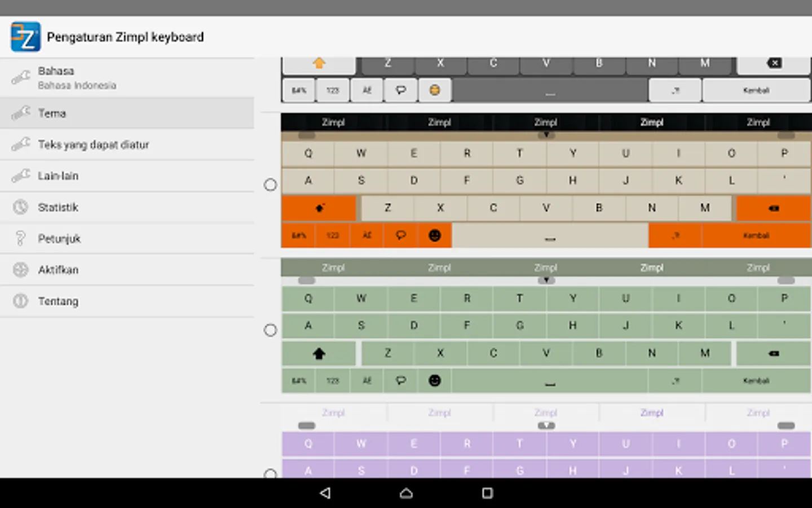The height and width of the screenshot is (508, 812).
Task: Tap the green theme Kembali key
Action: pos(756,380)
